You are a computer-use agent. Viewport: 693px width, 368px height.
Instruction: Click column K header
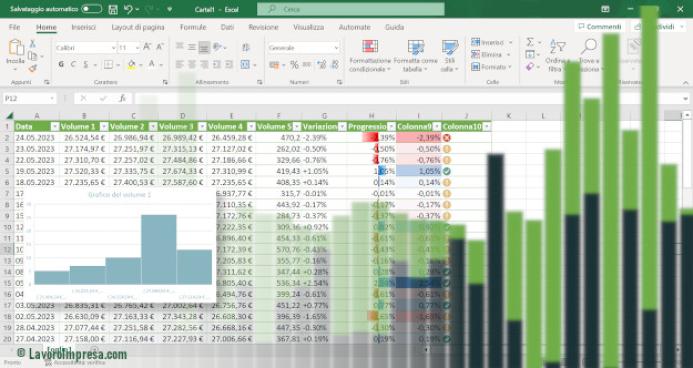tap(508, 116)
